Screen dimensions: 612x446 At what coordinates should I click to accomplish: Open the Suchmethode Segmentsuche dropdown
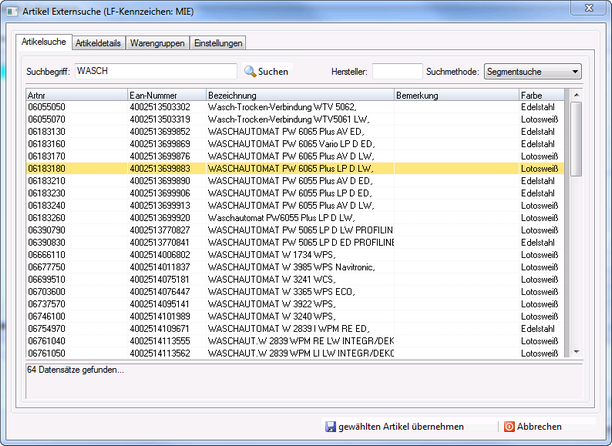[532, 72]
